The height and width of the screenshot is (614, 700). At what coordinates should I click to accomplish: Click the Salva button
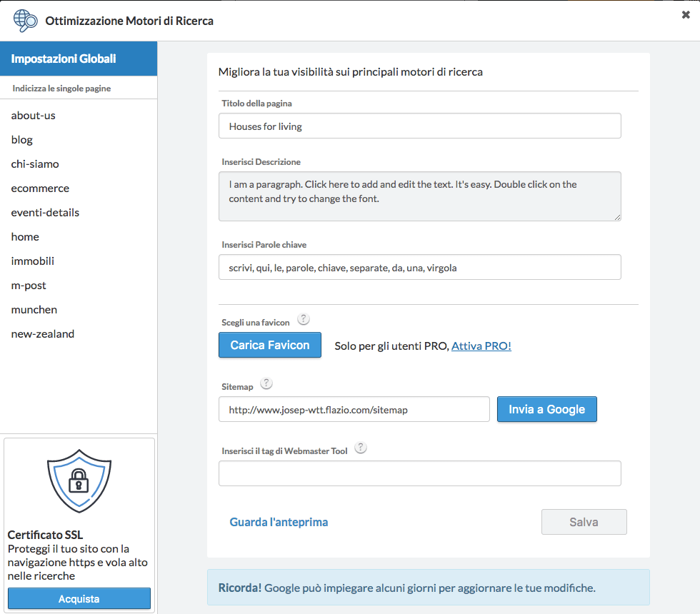[x=584, y=522]
